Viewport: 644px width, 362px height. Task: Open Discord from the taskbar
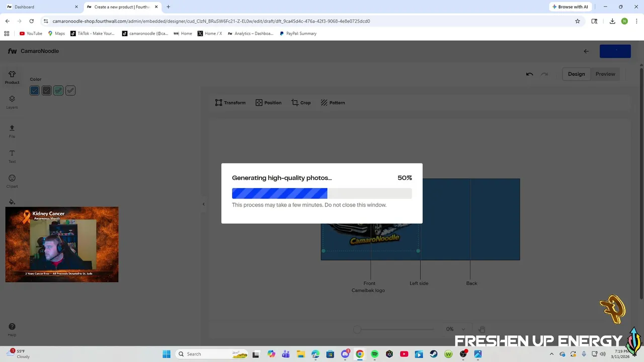pos(345,354)
